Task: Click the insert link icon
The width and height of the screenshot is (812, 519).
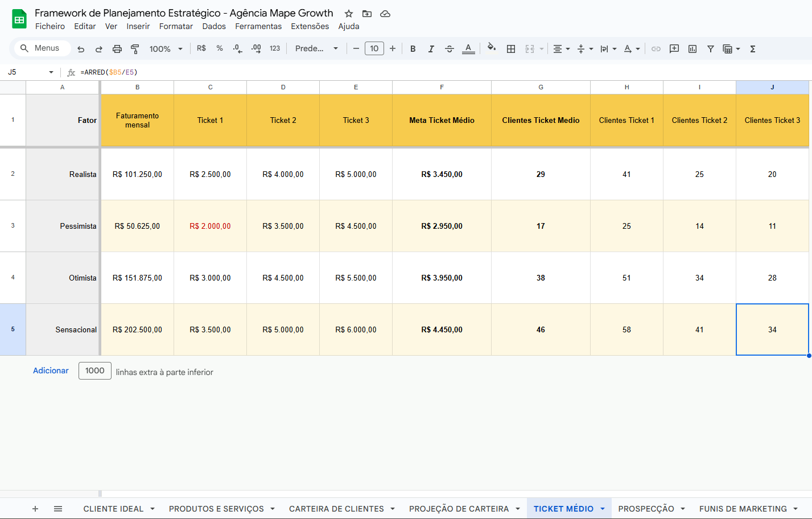Action: coord(656,49)
